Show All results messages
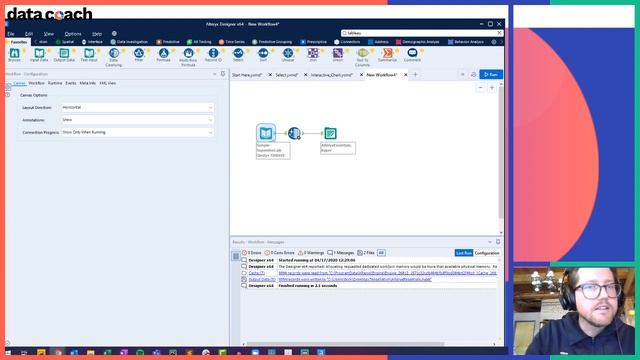640x360 pixels. point(381,253)
